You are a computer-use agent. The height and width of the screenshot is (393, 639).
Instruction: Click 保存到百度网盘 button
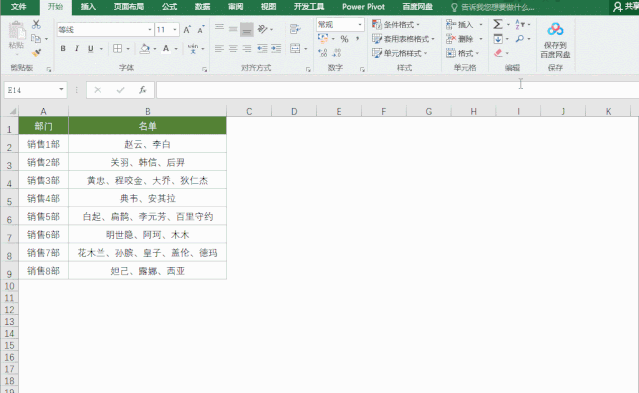pos(555,40)
